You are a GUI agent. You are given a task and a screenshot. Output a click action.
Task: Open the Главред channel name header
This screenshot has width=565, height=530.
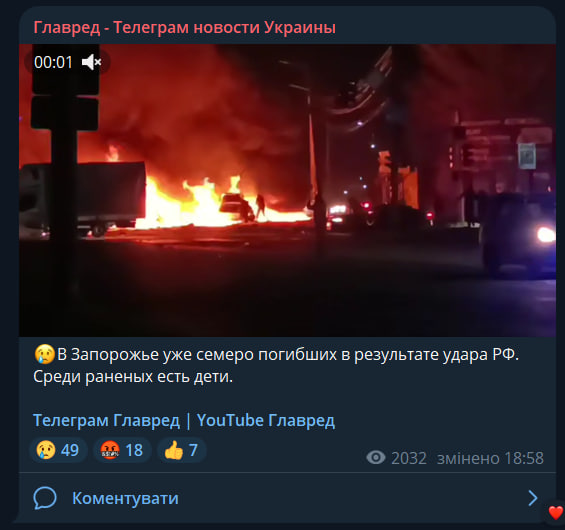[x=184, y=27]
